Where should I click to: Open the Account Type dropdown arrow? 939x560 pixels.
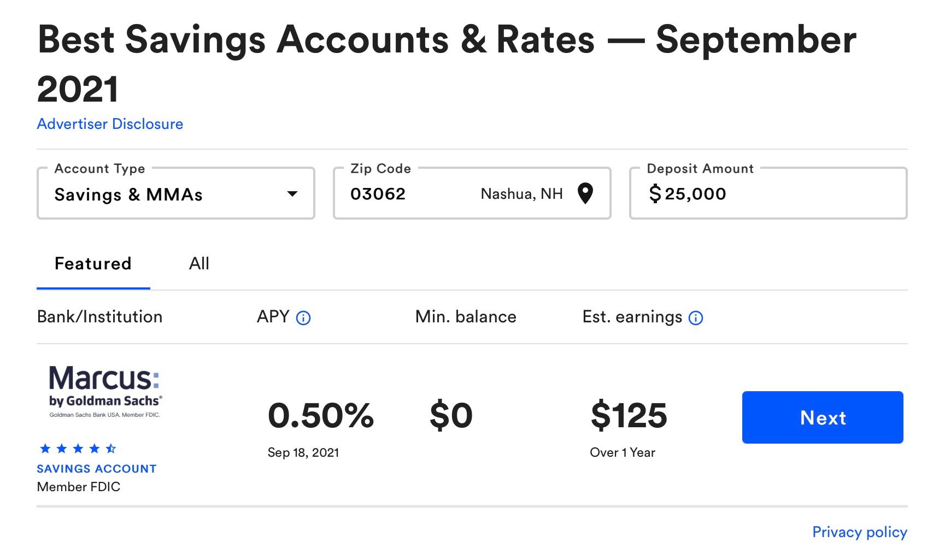[x=292, y=193]
